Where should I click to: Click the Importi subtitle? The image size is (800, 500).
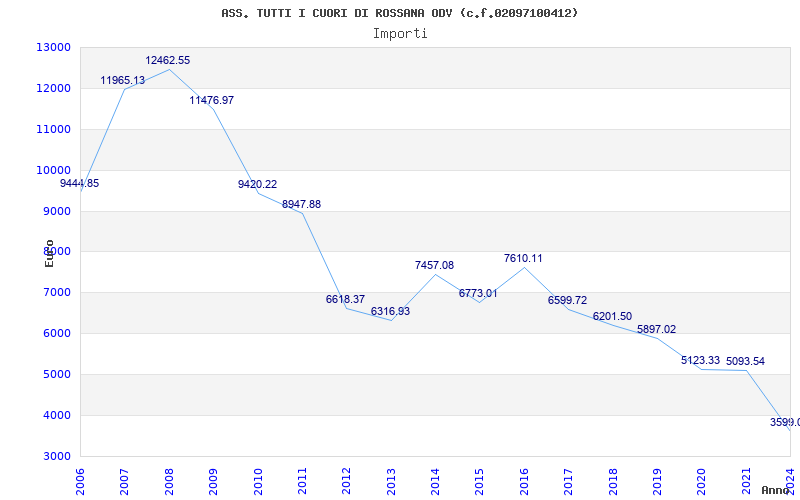[x=400, y=34]
